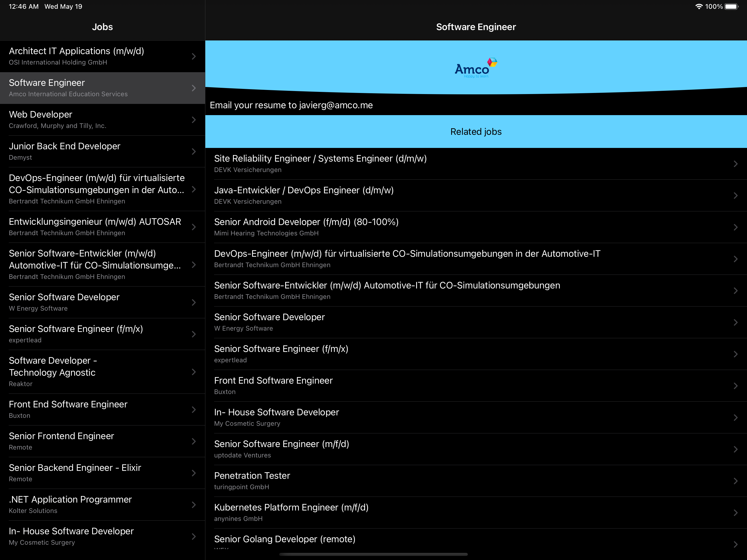Viewport: 747px width, 560px height.
Task: Tap chevron on Penetration Tester row
Action: click(x=735, y=481)
